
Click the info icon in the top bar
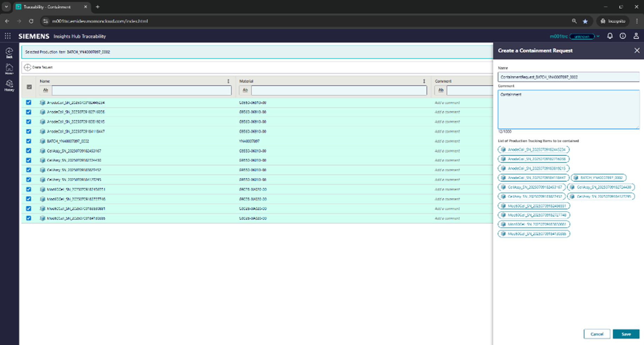[623, 36]
